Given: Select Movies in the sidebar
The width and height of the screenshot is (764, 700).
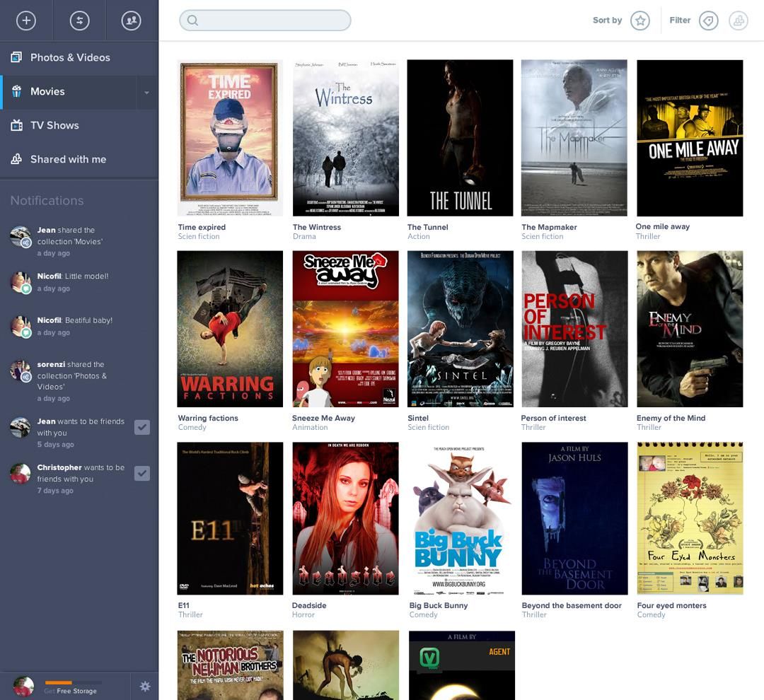Looking at the screenshot, I should [x=68, y=92].
